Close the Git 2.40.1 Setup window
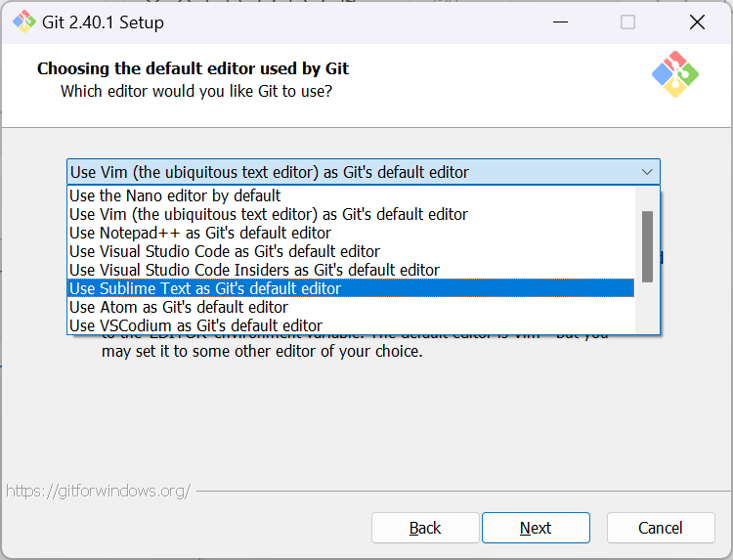This screenshot has height=560, width=733. point(697,22)
